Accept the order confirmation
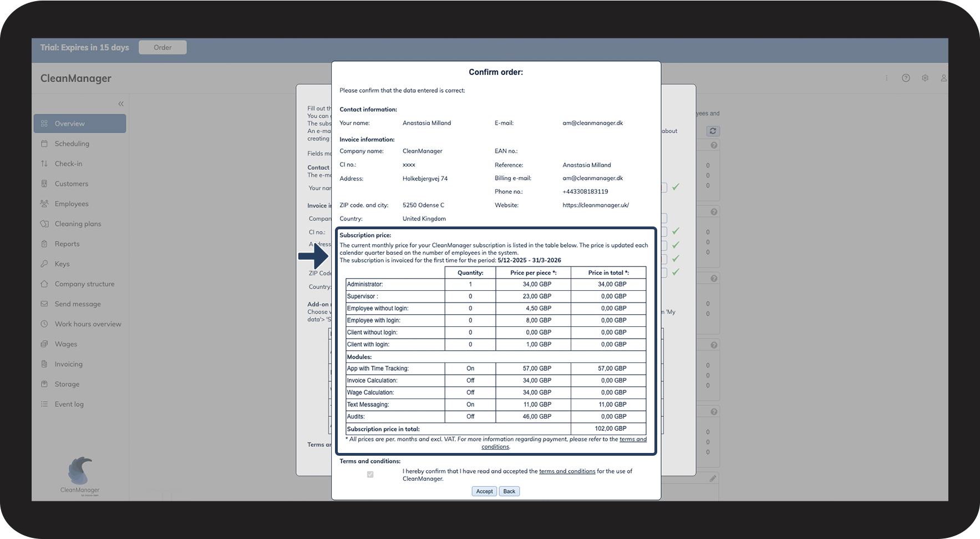 click(484, 491)
